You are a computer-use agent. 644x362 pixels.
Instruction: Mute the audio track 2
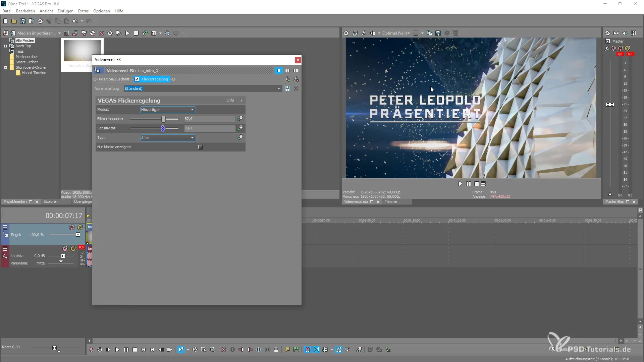[x=65, y=249]
